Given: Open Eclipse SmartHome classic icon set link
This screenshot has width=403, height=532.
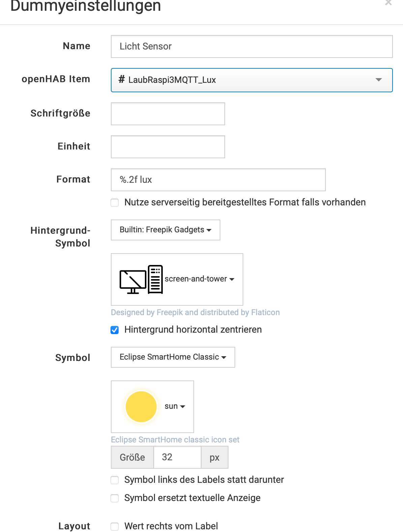Looking at the screenshot, I should click(x=175, y=440).
